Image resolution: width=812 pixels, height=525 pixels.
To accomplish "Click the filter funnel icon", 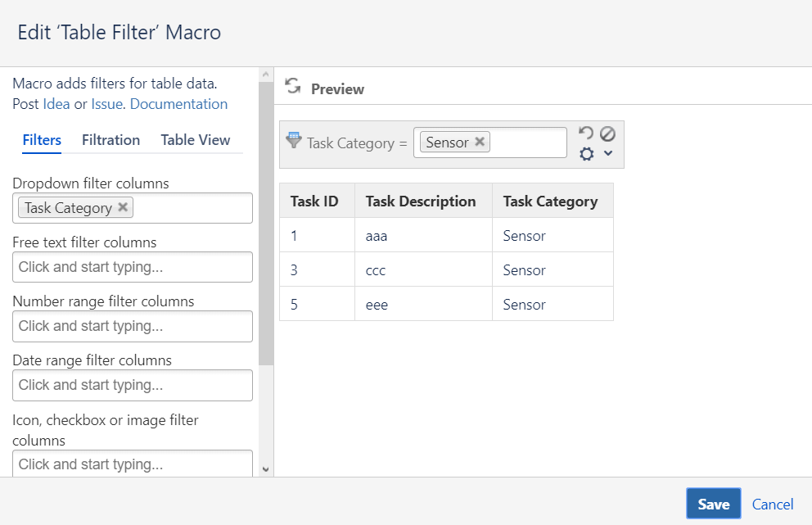I will [293, 140].
